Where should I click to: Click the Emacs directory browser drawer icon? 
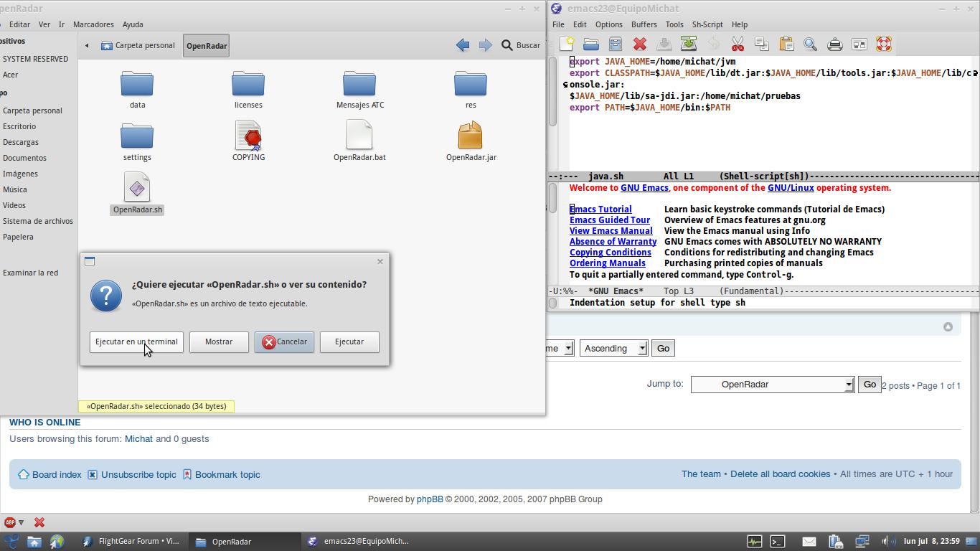pyautogui.click(x=616, y=44)
